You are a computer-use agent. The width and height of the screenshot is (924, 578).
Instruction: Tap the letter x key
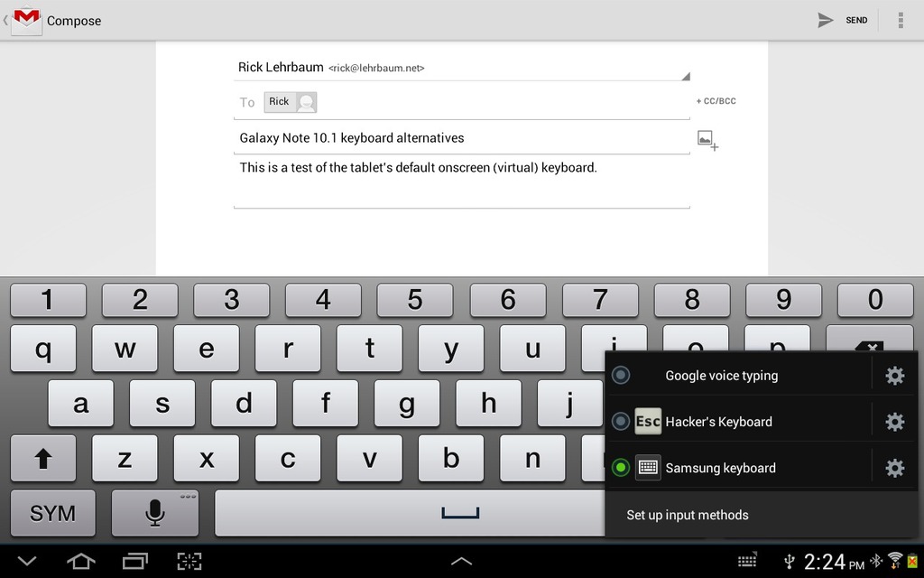point(207,458)
